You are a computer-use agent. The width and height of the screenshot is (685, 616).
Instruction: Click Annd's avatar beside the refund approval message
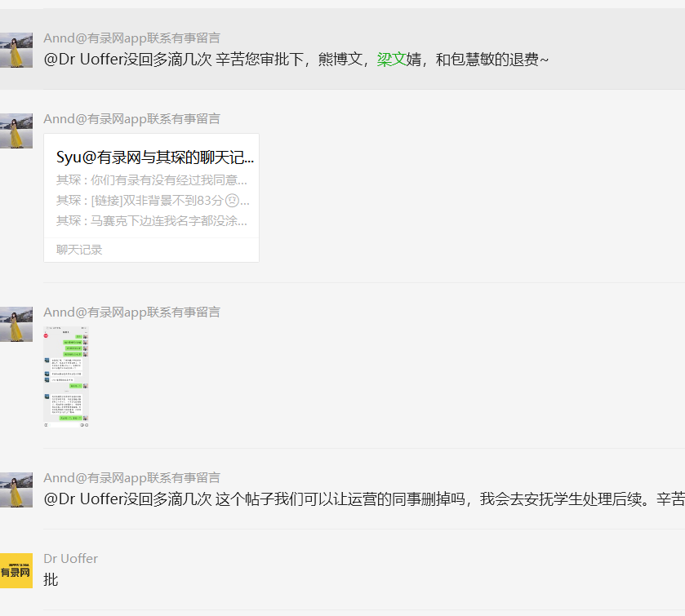click(x=16, y=50)
